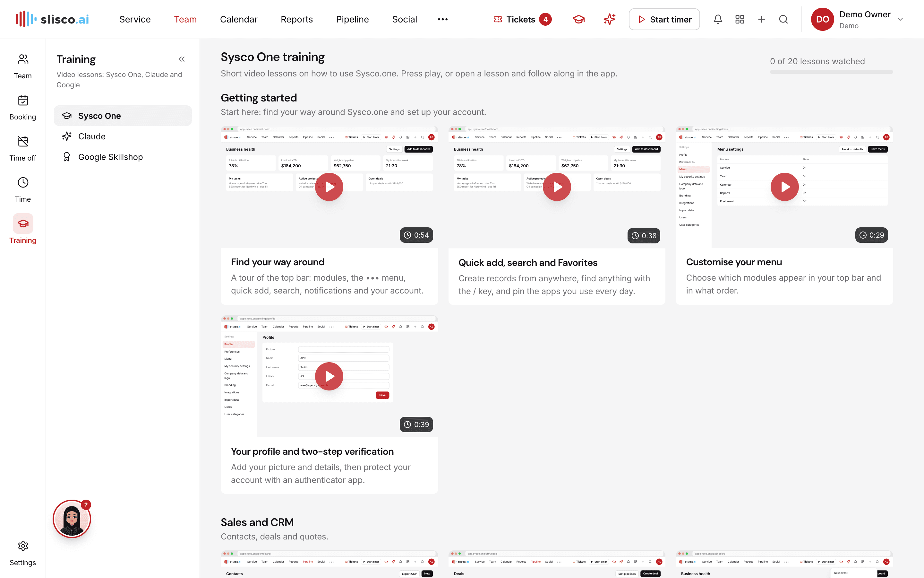
Task: Click Quick add, search and Favorites title
Action: [528, 263]
